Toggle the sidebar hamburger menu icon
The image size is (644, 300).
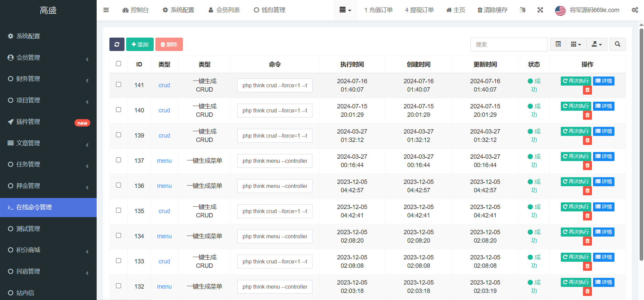coord(106,10)
